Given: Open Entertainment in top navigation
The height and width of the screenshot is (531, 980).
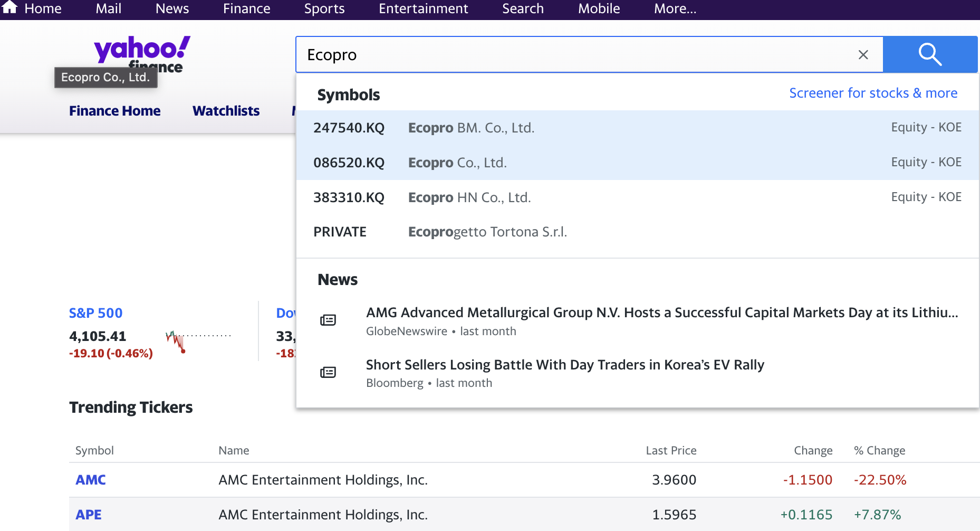Looking at the screenshot, I should pyautogui.click(x=424, y=9).
